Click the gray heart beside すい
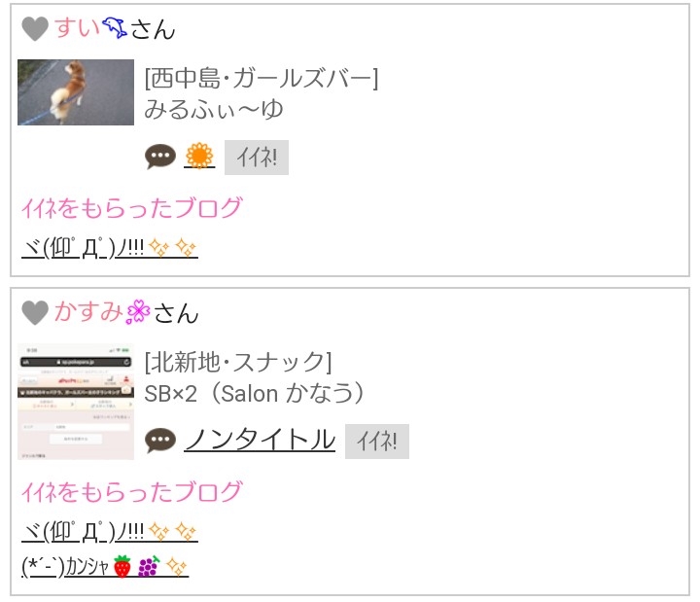This screenshot has width=700, height=602. click(x=35, y=28)
